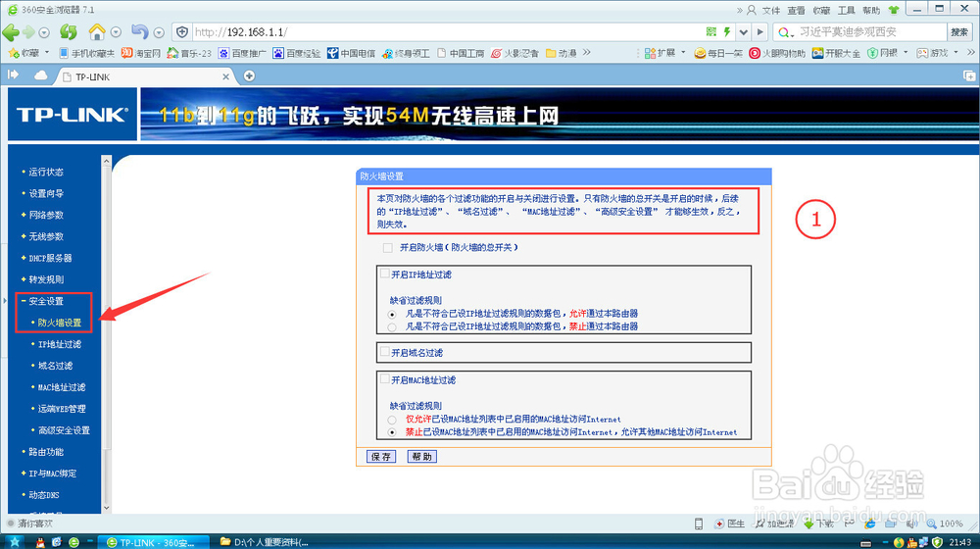Select 防火墙设置 submenu item

point(60,323)
